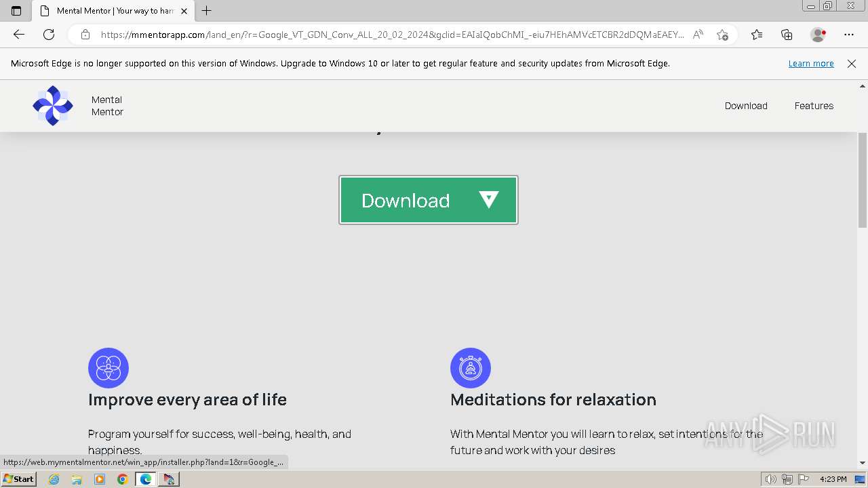
Task: Open the Favorites list icon
Action: (757, 35)
